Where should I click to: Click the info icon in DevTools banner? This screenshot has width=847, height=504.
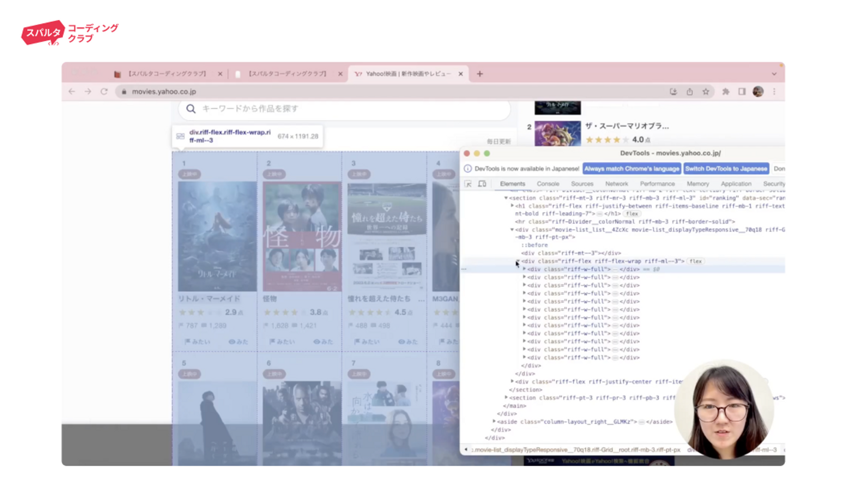point(468,169)
